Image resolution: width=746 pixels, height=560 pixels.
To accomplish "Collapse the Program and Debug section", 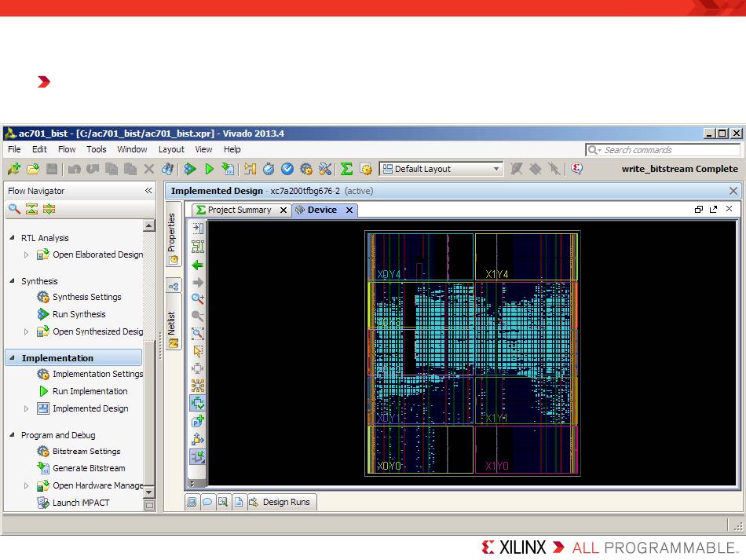I will click(x=13, y=434).
